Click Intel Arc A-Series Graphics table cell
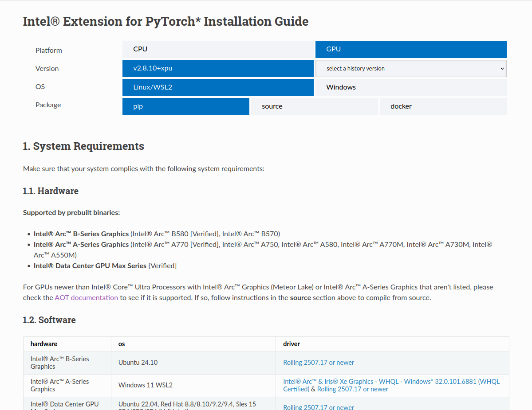This screenshot has width=532, height=410. click(x=67, y=386)
